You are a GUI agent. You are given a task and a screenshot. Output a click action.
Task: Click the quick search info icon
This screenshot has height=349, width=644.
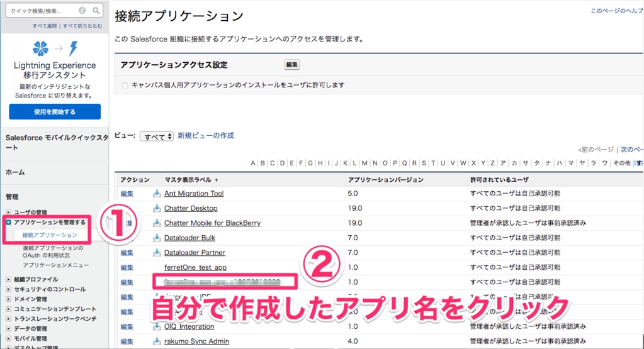tap(82, 11)
